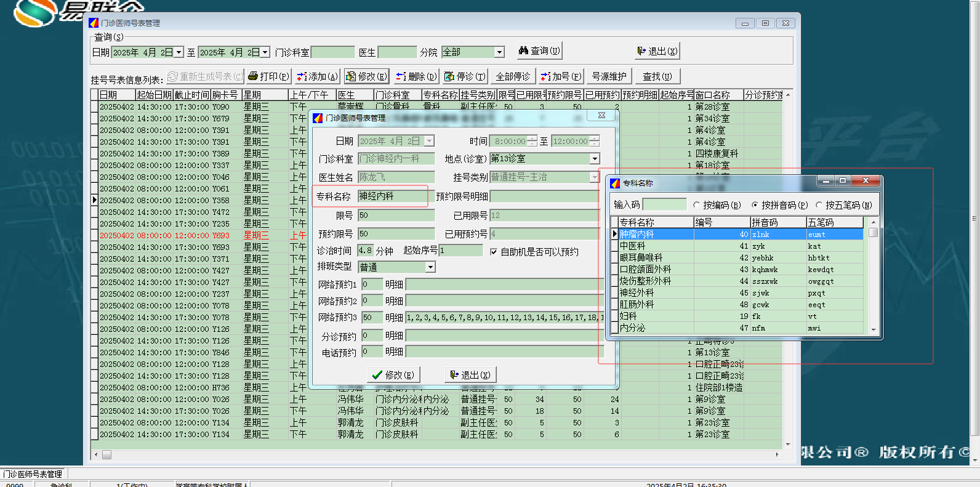Click the 医生 input in the query bar
Viewport: 980px width, 487px height.
tap(397, 52)
